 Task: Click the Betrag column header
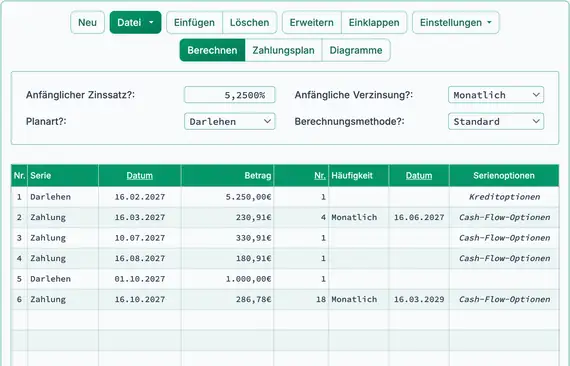pos(228,176)
